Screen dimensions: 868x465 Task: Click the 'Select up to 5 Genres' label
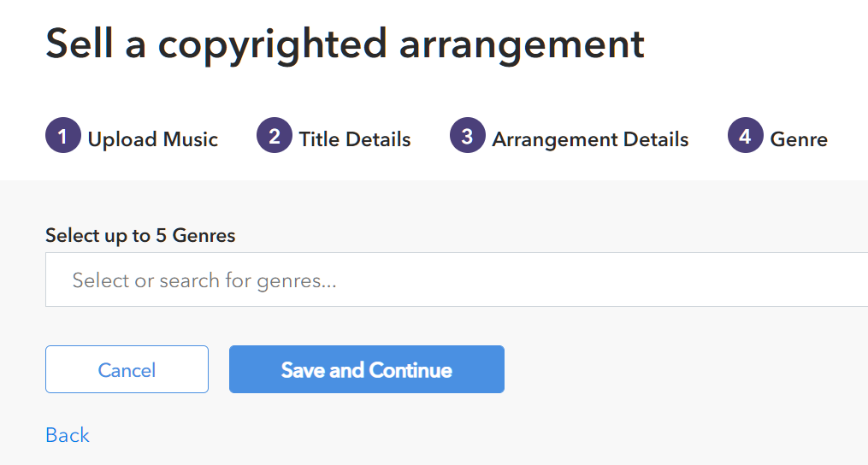point(139,235)
